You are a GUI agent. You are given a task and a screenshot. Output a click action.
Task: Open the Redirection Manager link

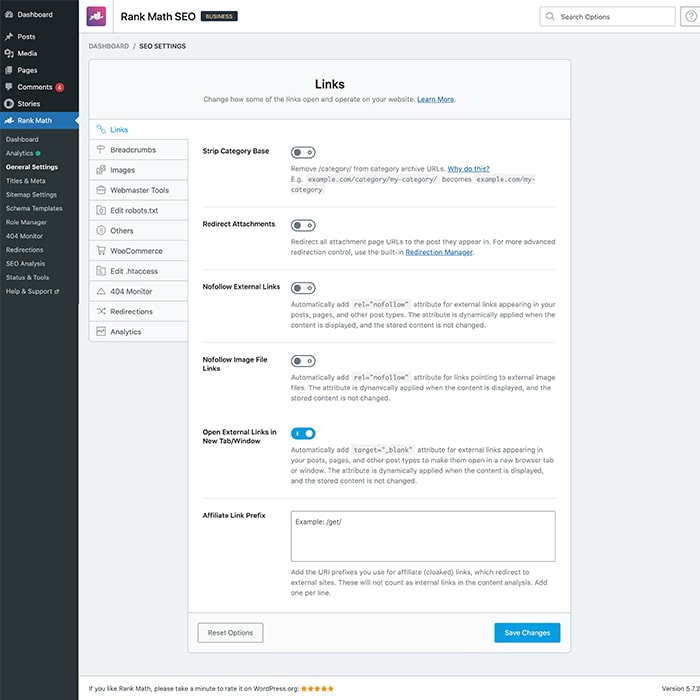439,252
